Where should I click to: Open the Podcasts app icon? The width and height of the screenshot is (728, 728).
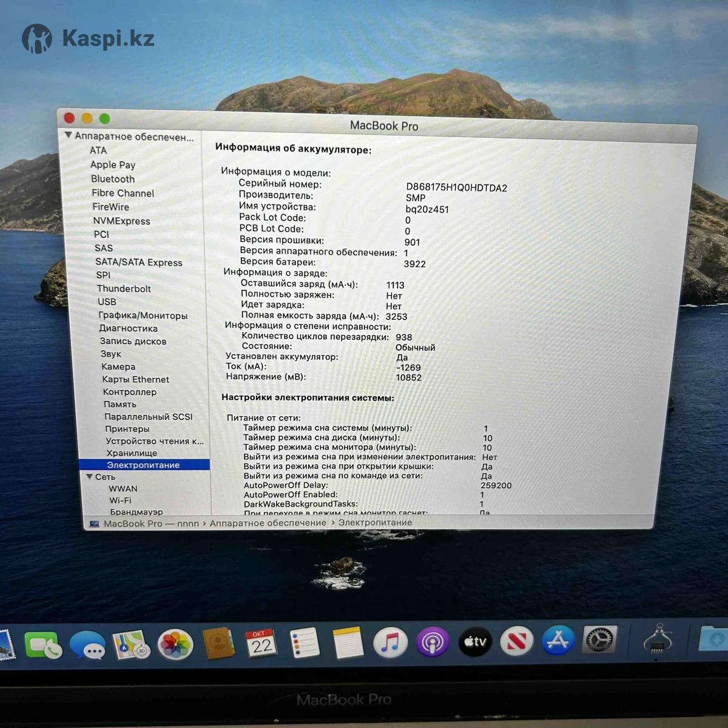[x=432, y=642]
